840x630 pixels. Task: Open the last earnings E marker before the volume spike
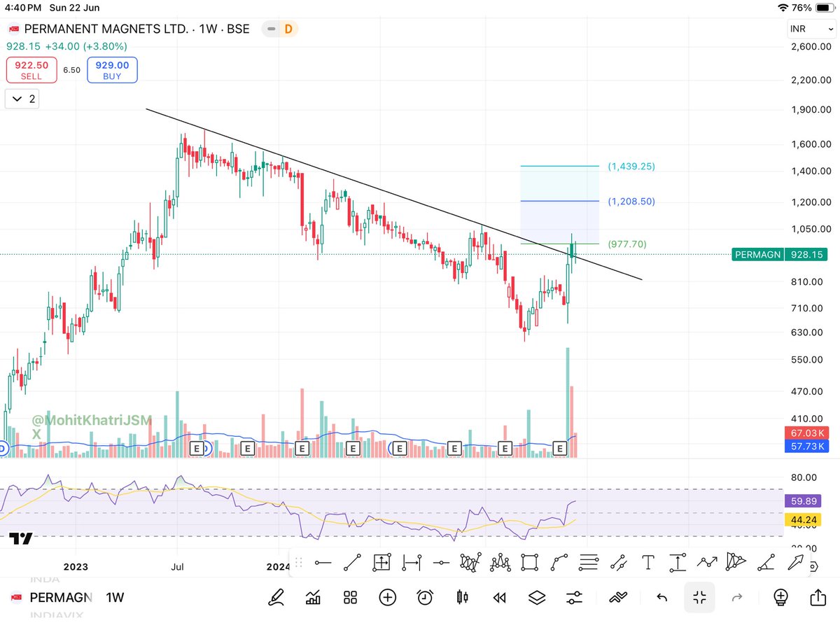pyautogui.click(x=560, y=448)
